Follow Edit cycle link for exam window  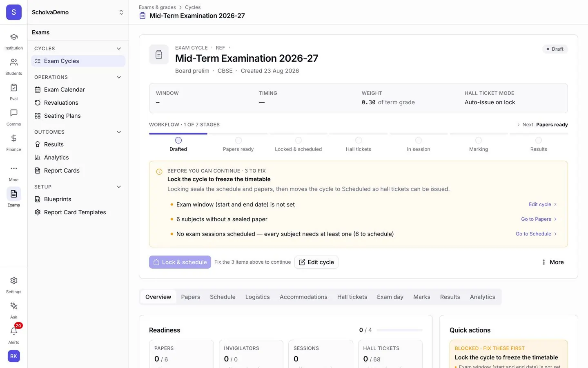coord(543,204)
